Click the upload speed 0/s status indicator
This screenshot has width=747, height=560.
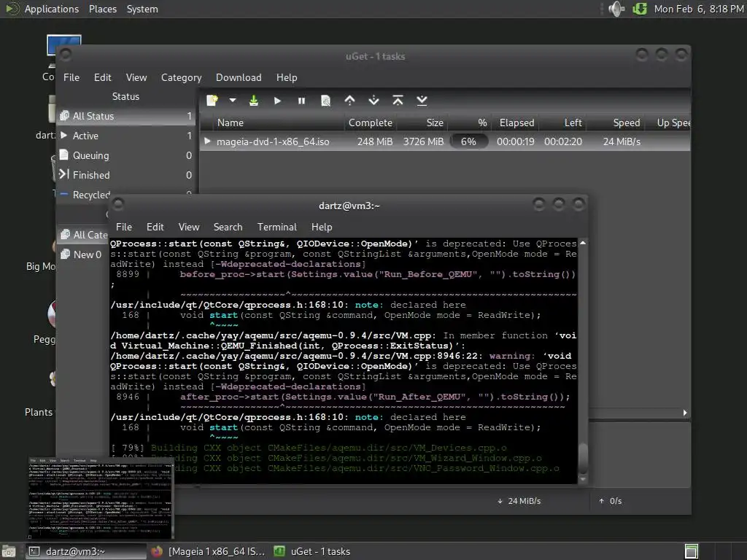[x=611, y=501]
